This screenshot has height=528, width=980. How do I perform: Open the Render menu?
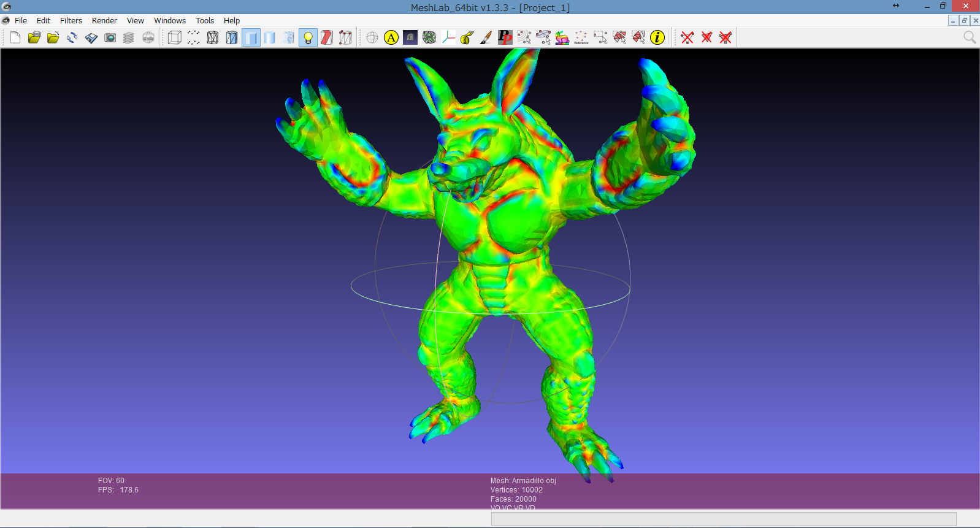click(x=104, y=20)
